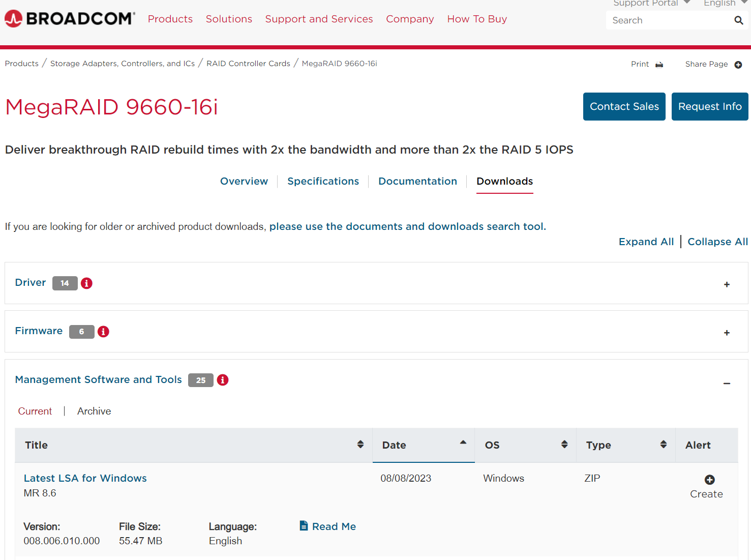Click the Driver info icon
The height and width of the screenshot is (560, 751).
[86, 283]
